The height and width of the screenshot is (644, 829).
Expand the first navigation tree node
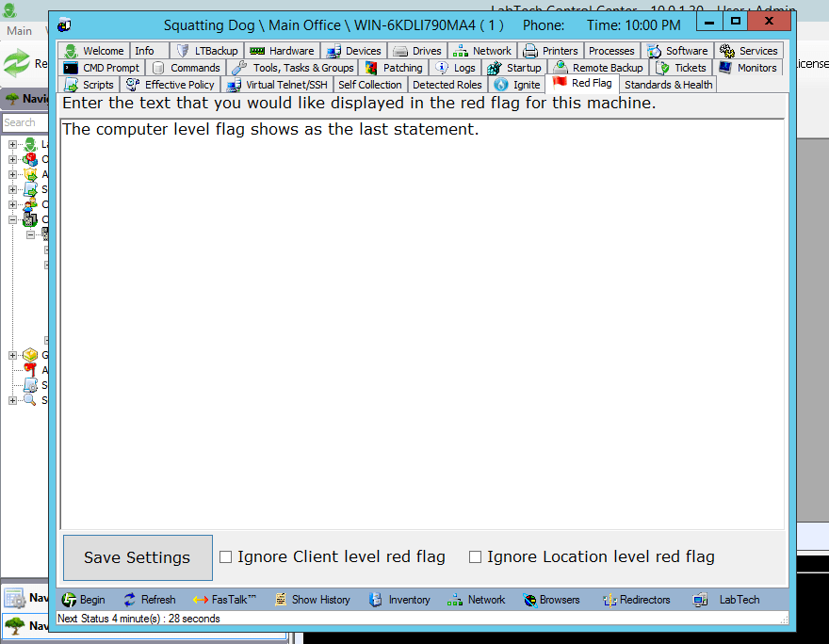point(12,144)
